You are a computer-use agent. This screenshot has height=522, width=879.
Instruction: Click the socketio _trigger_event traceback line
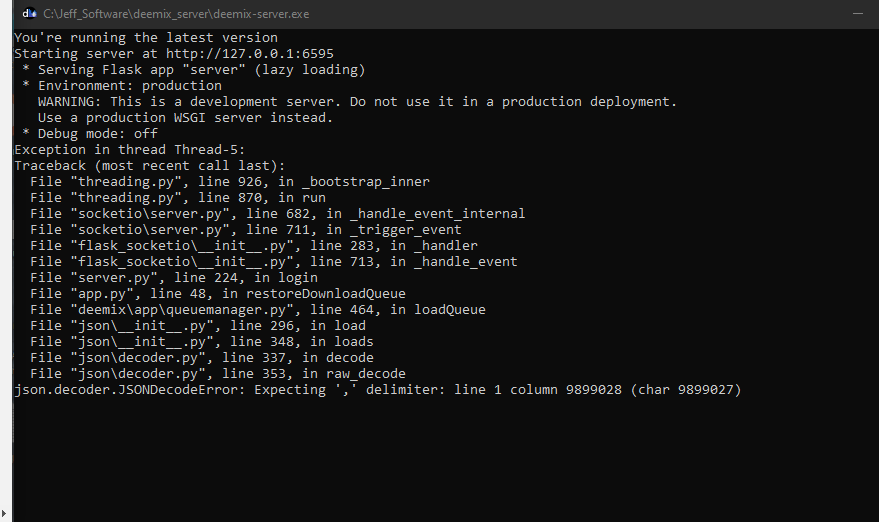[x=246, y=230]
